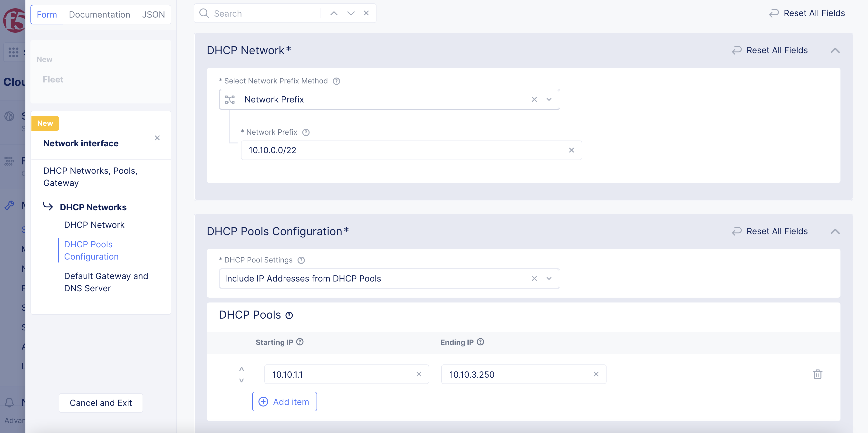
Task: Clear the Network Prefix method selection
Action: tap(534, 100)
